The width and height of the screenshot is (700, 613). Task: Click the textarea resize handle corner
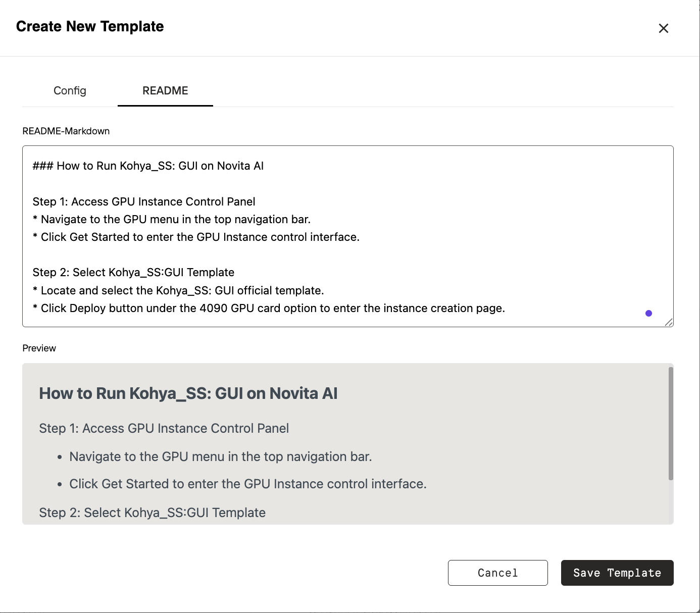669,322
